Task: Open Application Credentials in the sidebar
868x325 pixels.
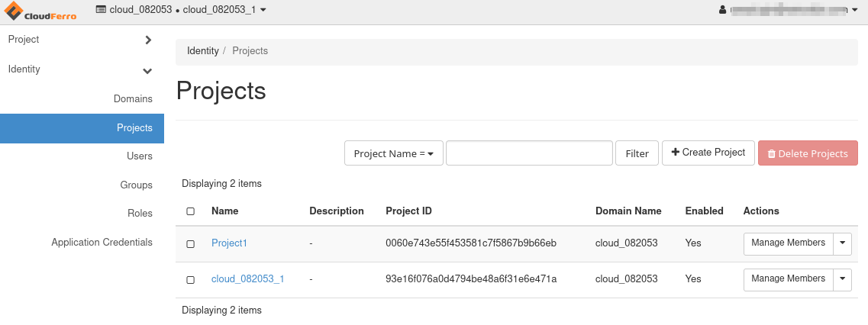Action: (102, 242)
